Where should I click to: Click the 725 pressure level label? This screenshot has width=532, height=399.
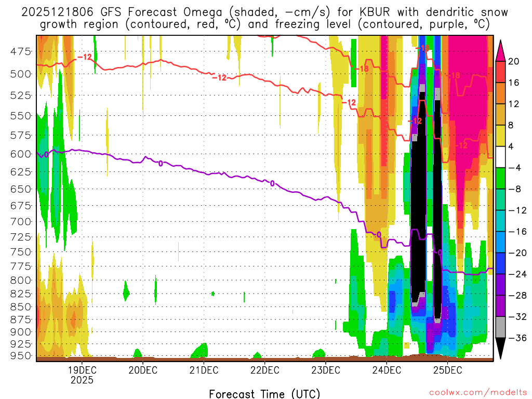tap(20, 237)
